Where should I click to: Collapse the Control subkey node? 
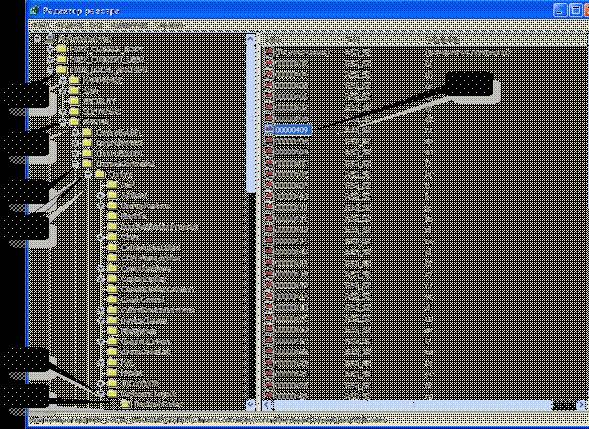[x=88, y=175]
